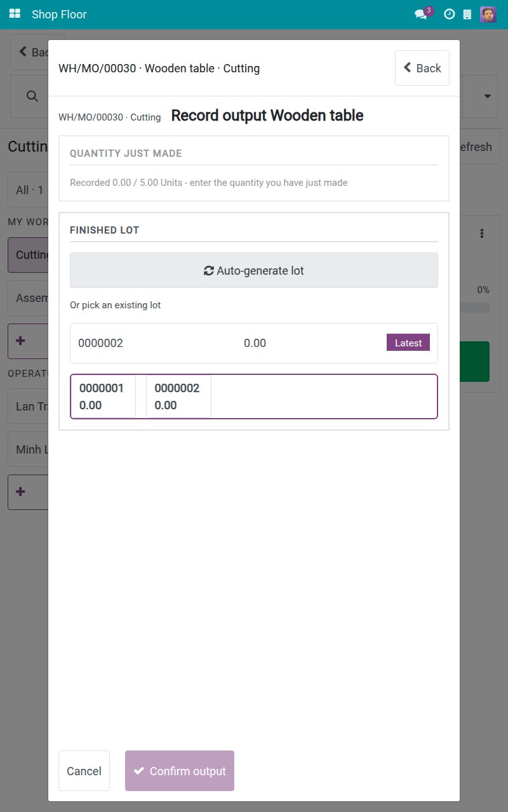Expand the search options dropdown caret

pyautogui.click(x=488, y=96)
